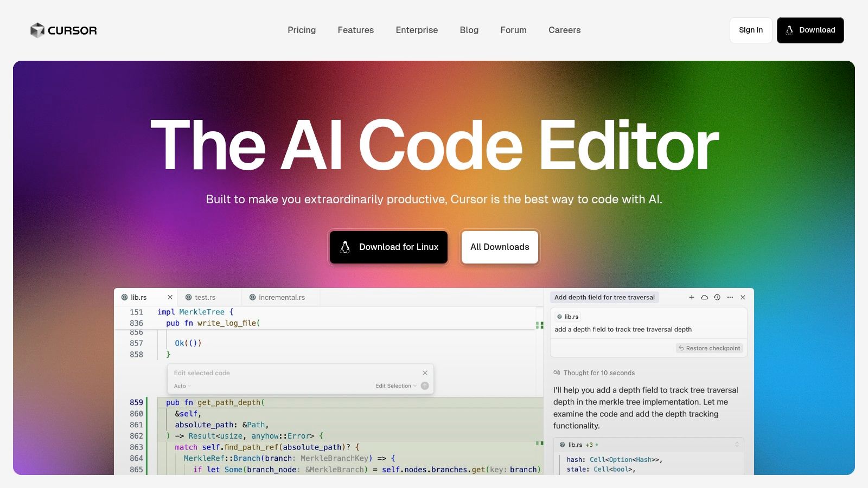Click the lib.rs +3 code block header

point(649,445)
